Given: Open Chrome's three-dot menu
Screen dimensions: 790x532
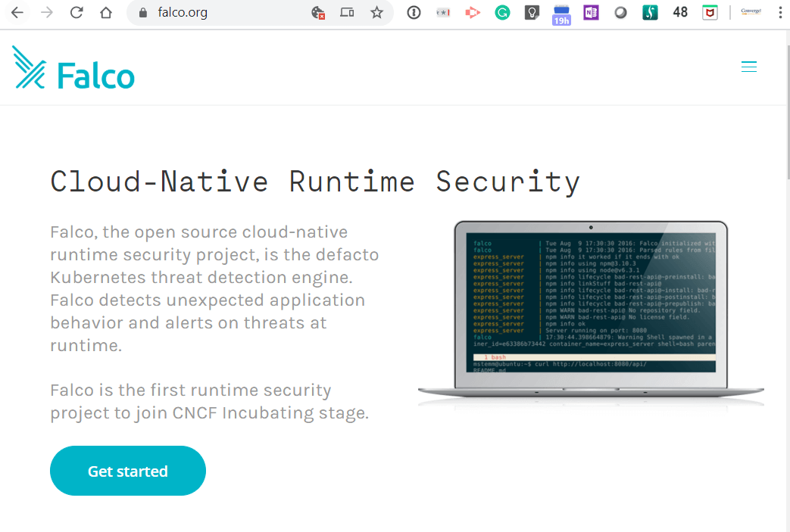Looking at the screenshot, I should click(780, 12).
